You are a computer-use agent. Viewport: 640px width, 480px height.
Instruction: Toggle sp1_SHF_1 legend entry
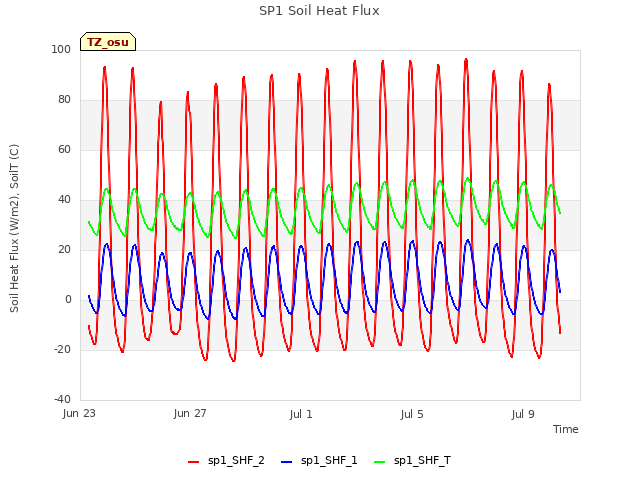(x=319, y=461)
